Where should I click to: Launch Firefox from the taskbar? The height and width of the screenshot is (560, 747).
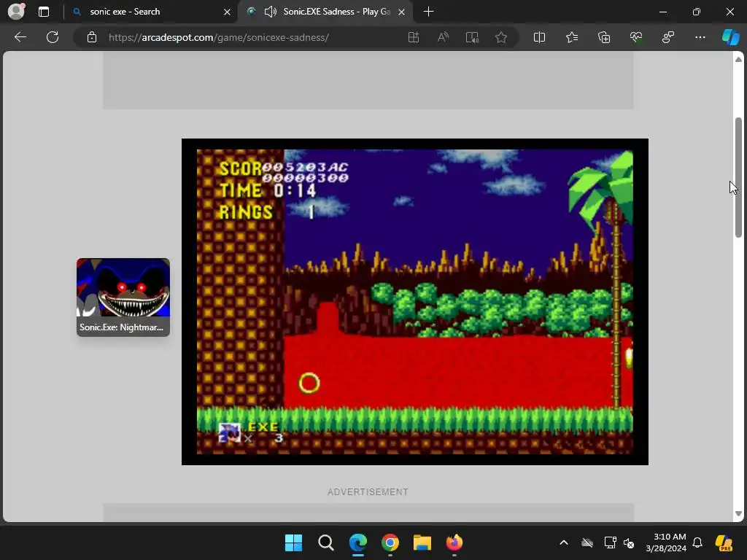coord(454,542)
